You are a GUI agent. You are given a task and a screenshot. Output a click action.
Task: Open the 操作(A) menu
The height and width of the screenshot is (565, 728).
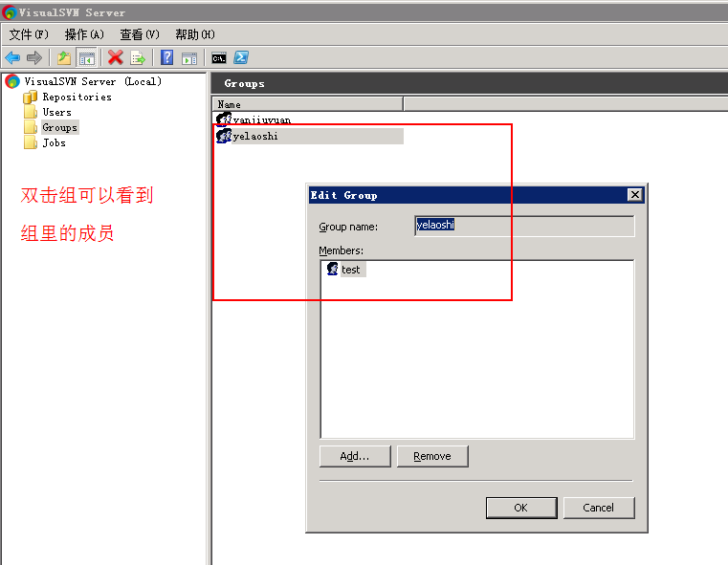[84, 34]
